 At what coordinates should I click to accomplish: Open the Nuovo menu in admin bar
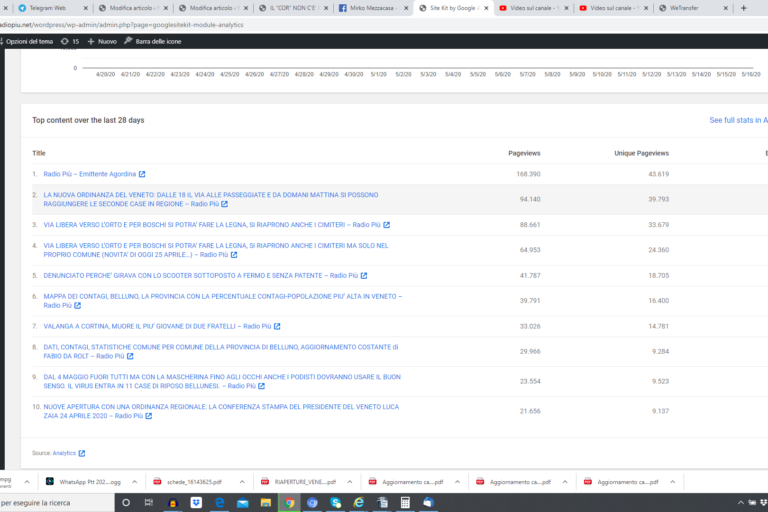(x=101, y=42)
